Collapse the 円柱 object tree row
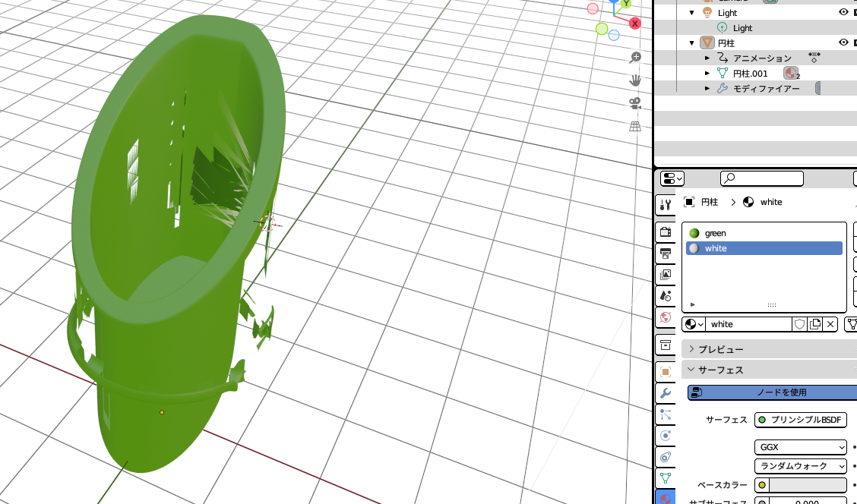Viewport: 857px width, 504px height. 692,43
